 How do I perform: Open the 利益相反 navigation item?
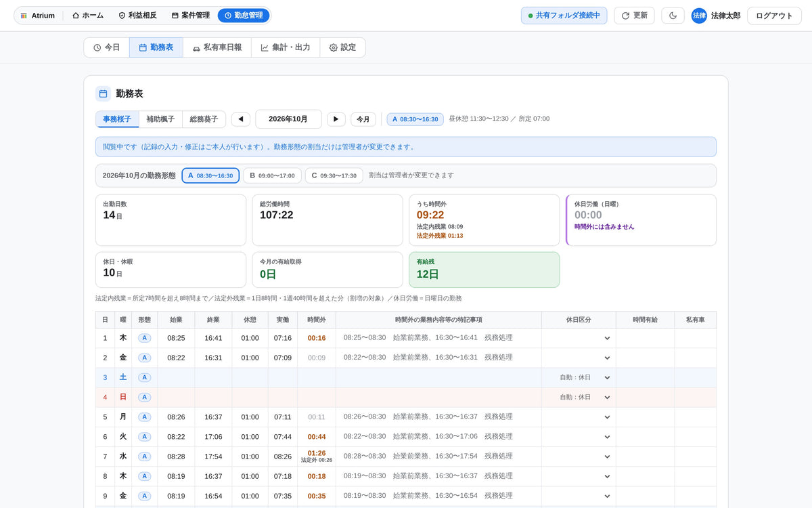point(137,16)
